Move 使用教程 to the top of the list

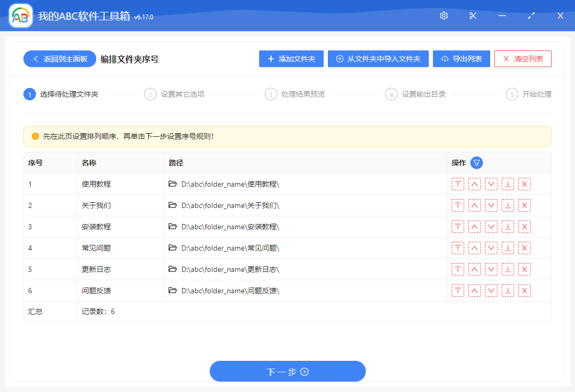(458, 184)
